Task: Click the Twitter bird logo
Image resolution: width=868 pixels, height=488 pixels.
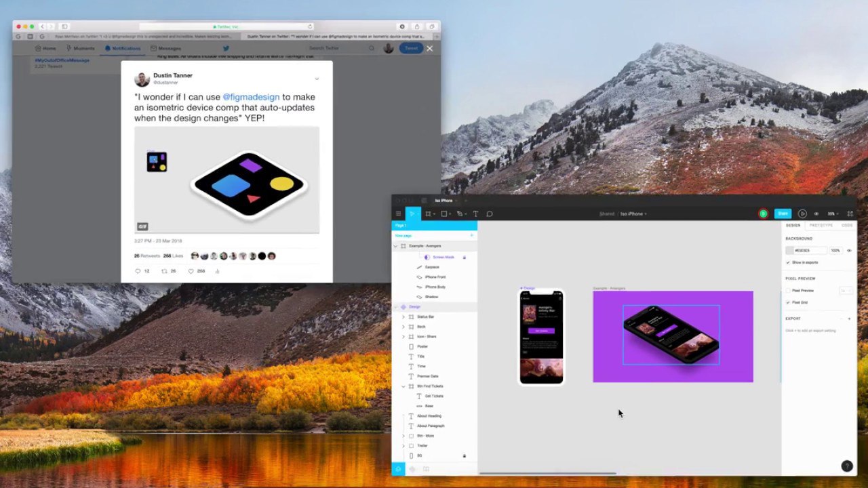Action: [x=226, y=48]
